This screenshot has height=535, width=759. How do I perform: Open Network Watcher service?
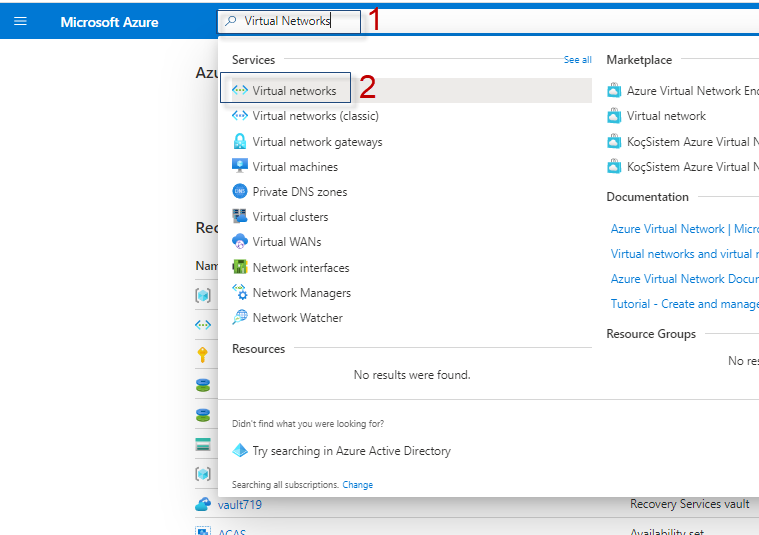(298, 318)
